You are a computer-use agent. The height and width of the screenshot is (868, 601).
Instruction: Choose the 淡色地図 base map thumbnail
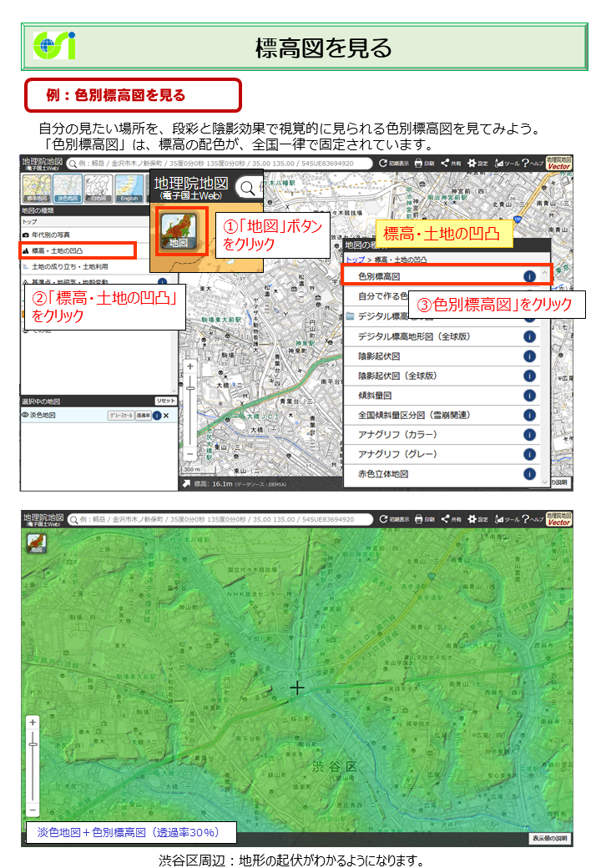68,189
